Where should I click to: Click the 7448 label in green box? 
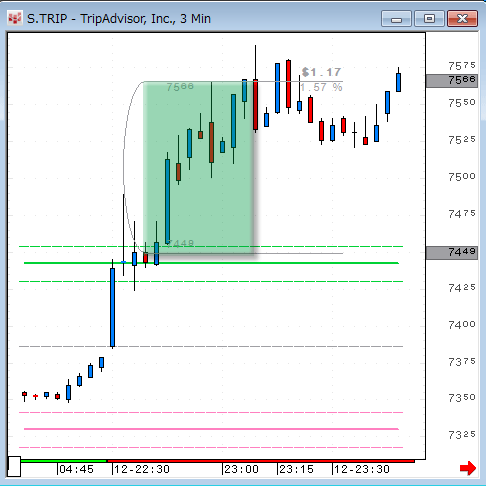point(180,244)
